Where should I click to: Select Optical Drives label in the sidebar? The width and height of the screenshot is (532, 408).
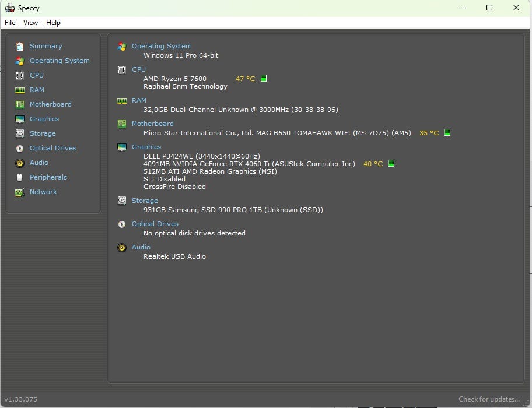[53, 148]
